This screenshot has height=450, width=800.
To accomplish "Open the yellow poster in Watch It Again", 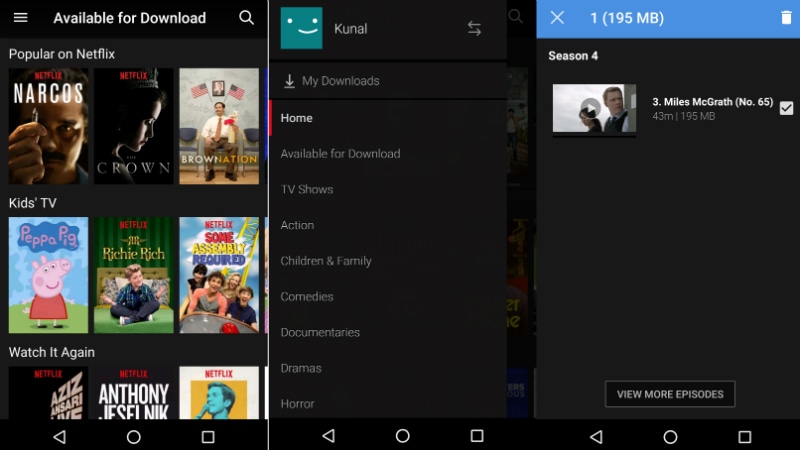I will [x=219, y=392].
